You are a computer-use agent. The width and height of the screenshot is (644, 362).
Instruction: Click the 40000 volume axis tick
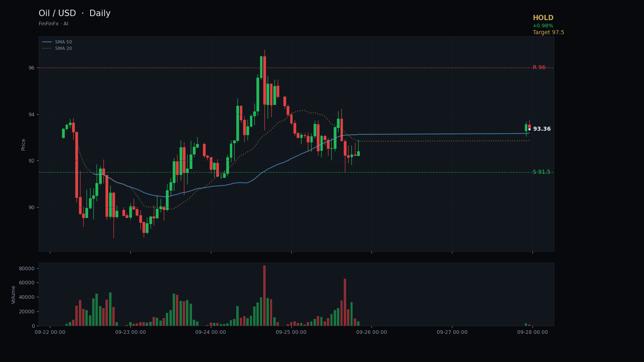(x=27, y=297)
